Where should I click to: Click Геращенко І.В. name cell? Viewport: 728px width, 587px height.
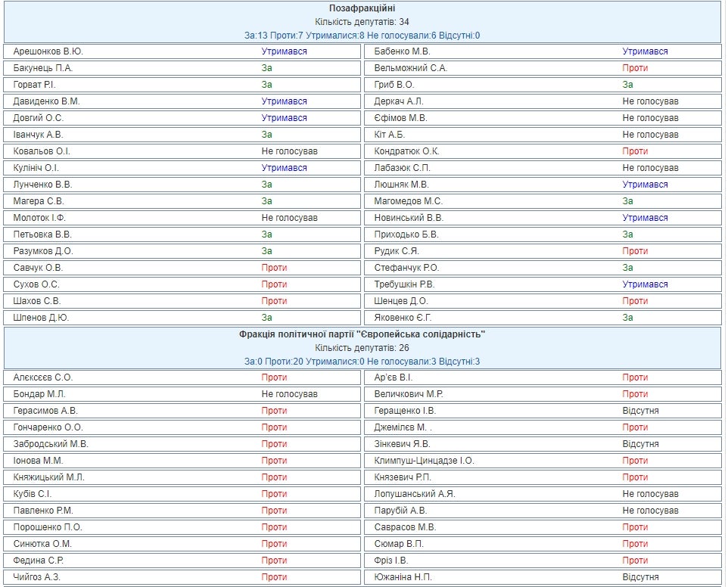(405, 411)
